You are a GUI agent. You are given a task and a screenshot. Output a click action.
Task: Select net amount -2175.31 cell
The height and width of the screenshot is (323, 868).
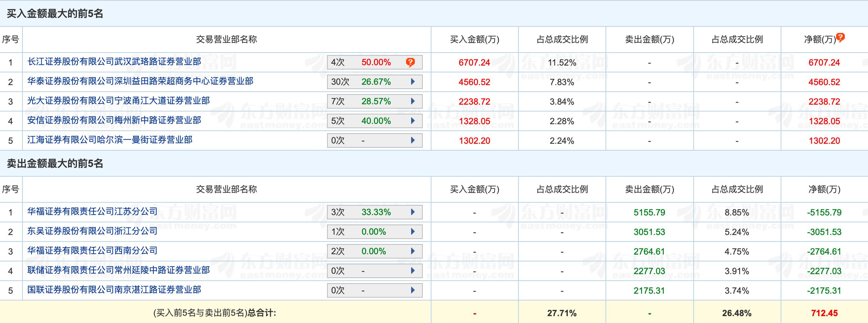824,291
